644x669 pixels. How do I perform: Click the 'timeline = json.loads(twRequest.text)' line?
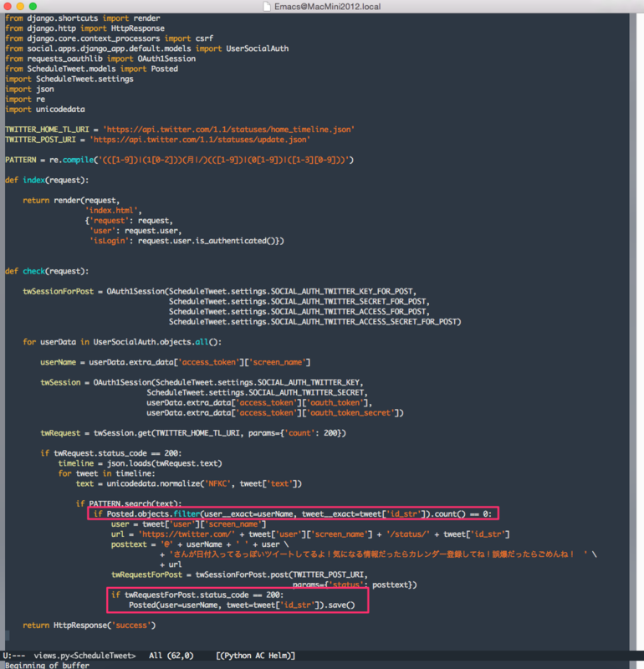click(140, 463)
